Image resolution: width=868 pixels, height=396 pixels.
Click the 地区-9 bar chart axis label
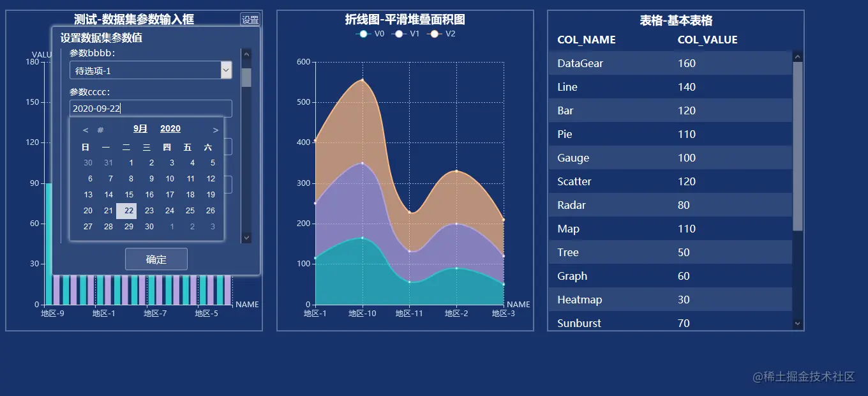point(52,314)
